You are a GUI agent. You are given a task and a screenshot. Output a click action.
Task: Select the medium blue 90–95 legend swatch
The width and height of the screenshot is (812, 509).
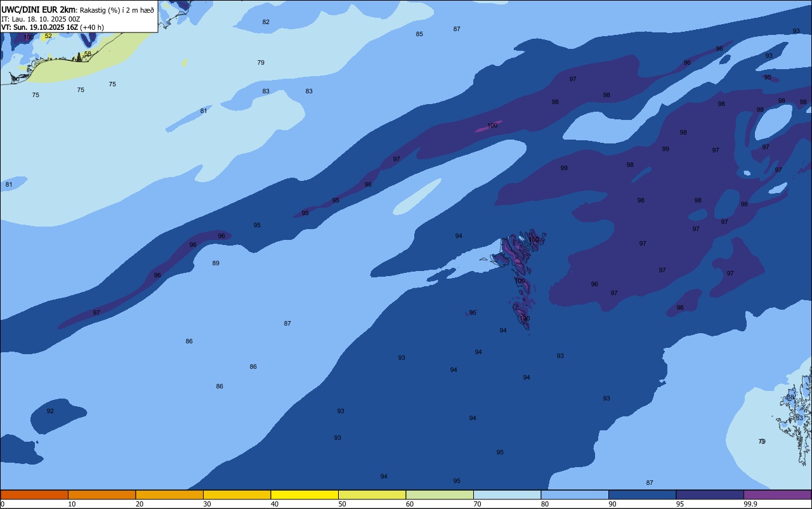(642, 494)
